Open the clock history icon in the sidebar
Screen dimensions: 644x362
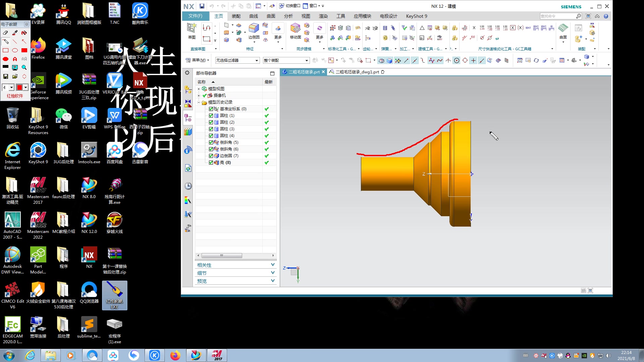coord(188,186)
